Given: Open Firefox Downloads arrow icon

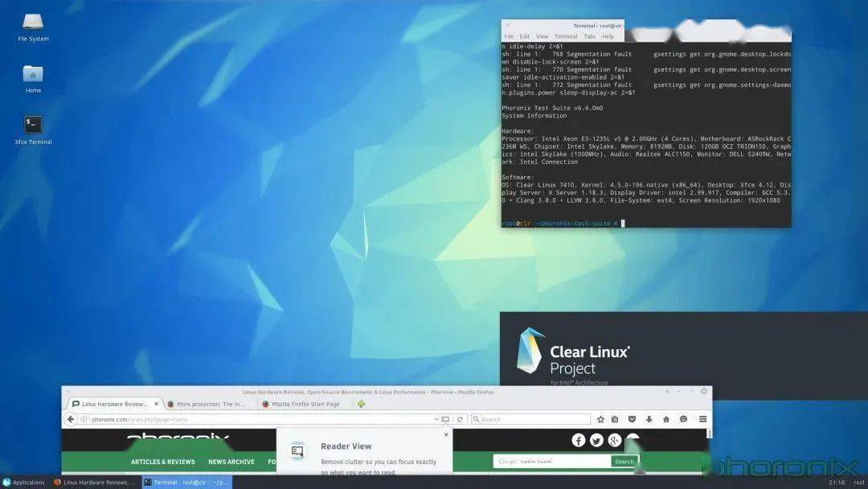Looking at the screenshot, I should pyautogui.click(x=649, y=419).
